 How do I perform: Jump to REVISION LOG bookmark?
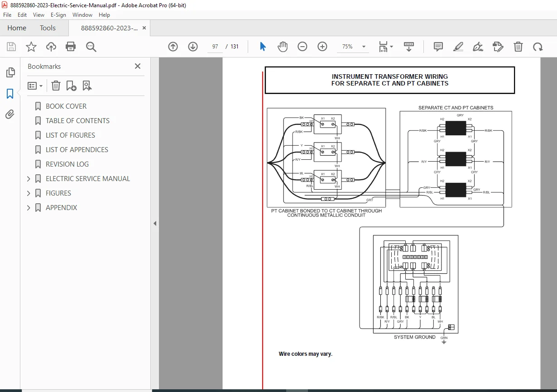pyautogui.click(x=67, y=164)
